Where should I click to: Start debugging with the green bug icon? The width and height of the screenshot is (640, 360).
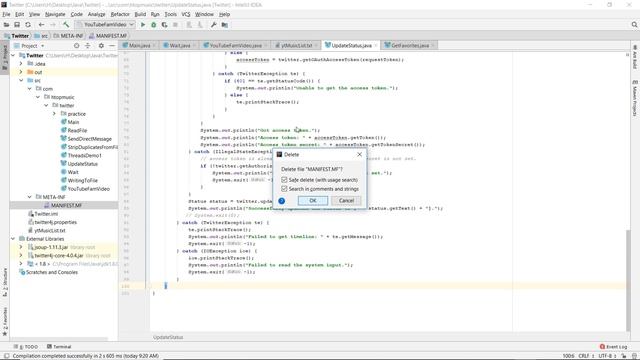(153, 25)
